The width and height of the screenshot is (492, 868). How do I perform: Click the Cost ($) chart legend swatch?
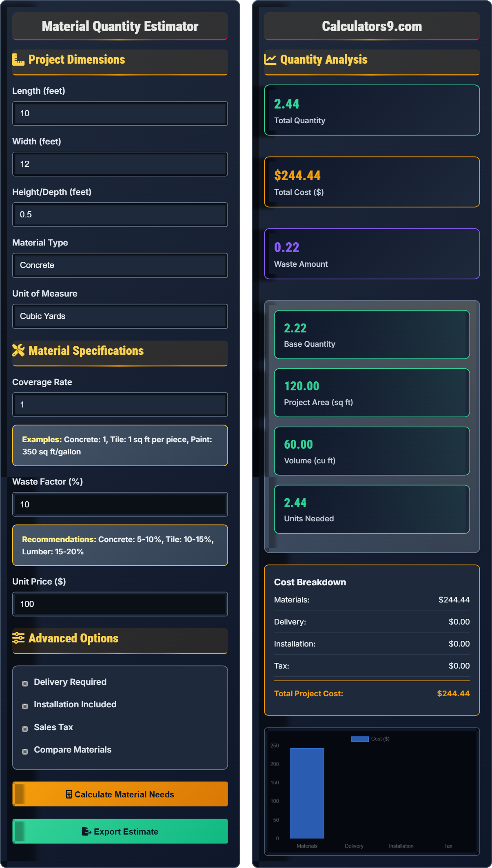pyautogui.click(x=360, y=739)
